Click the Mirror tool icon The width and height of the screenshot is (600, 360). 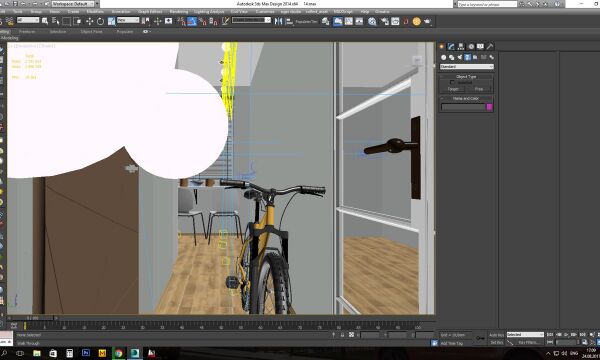click(x=279, y=21)
